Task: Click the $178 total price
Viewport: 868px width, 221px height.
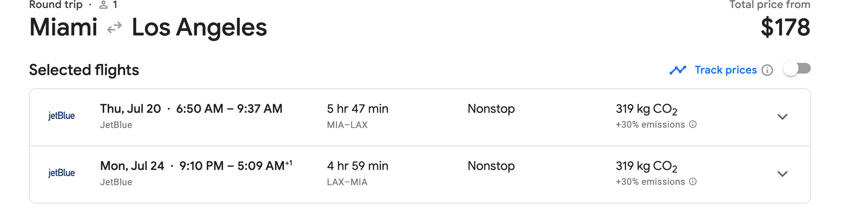Action: coord(785,27)
